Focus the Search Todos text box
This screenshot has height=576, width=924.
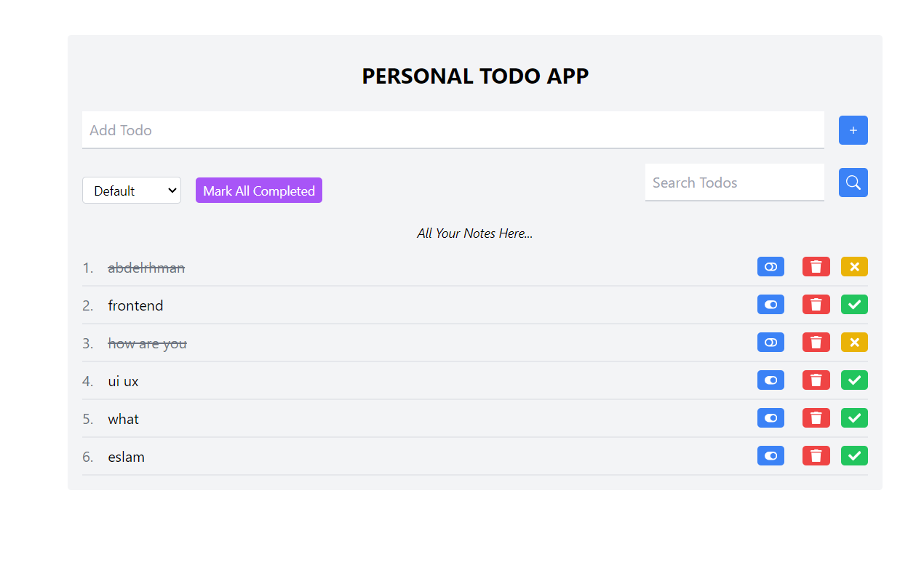click(x=734, y=183)
